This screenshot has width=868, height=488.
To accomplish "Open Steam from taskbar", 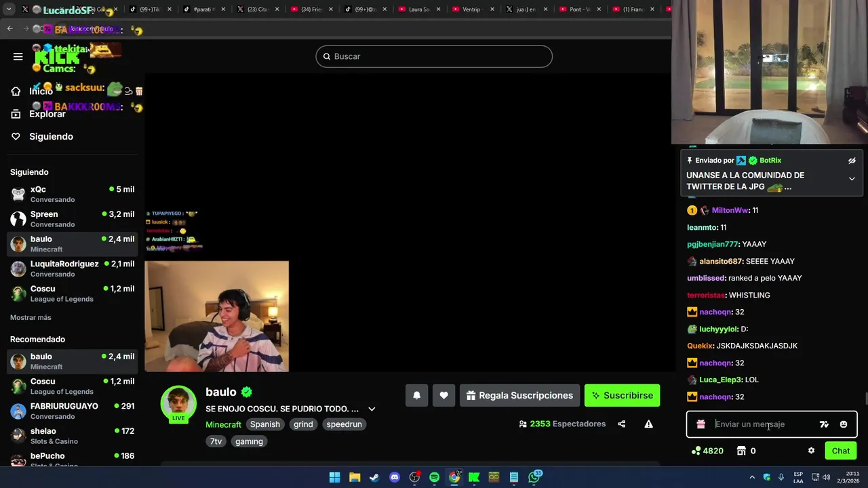I will 374,477.
